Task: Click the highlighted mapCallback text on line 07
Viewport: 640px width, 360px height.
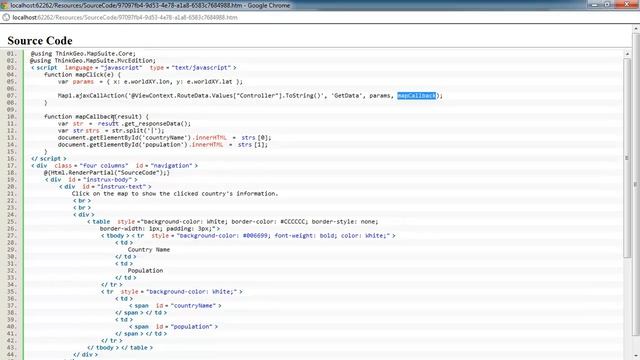Action: [417, 96]
